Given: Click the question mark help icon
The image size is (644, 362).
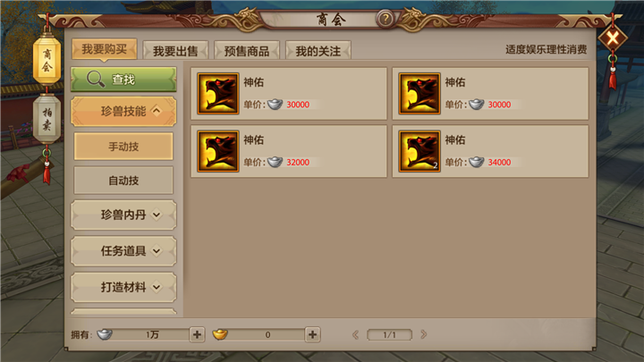Looking at the screenshot, I should click(386, 19).
